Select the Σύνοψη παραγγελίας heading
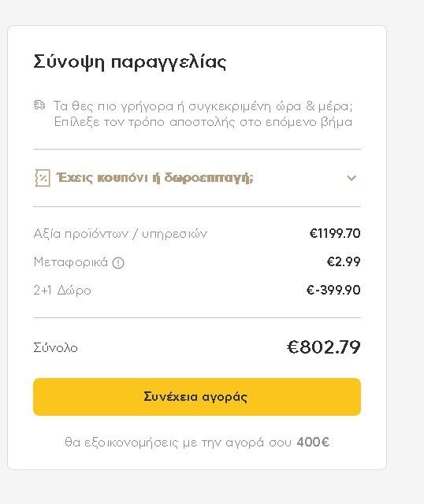Screen dimensions: 424x504 [130, 62]
